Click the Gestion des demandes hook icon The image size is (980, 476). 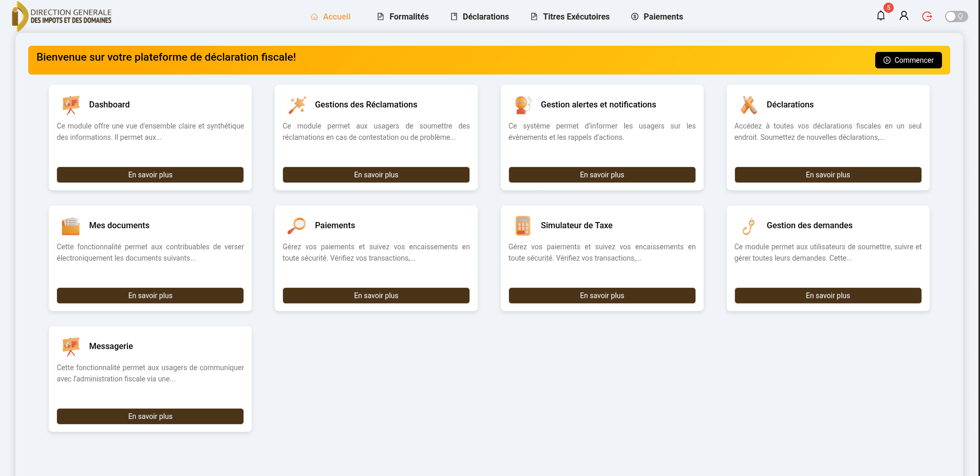(x=749, y=225)
